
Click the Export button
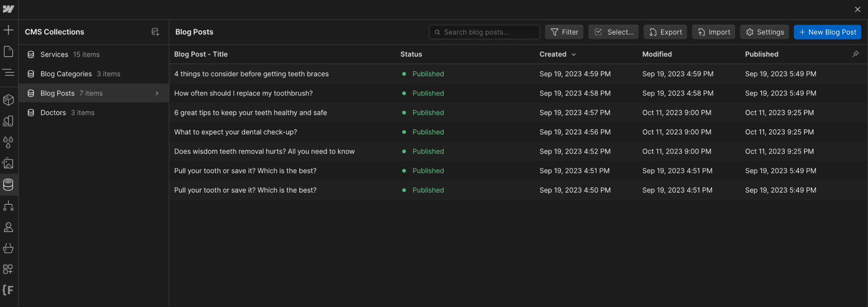tap(665, 32)
